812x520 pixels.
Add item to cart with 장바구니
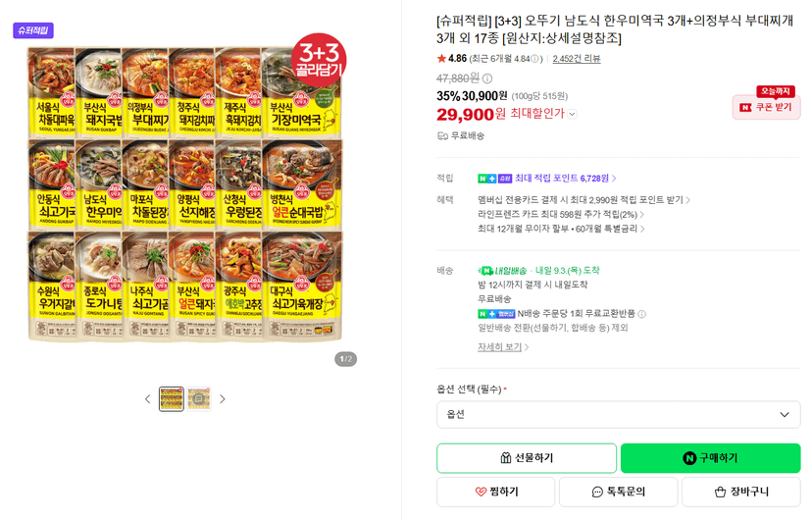pos(741,492)
